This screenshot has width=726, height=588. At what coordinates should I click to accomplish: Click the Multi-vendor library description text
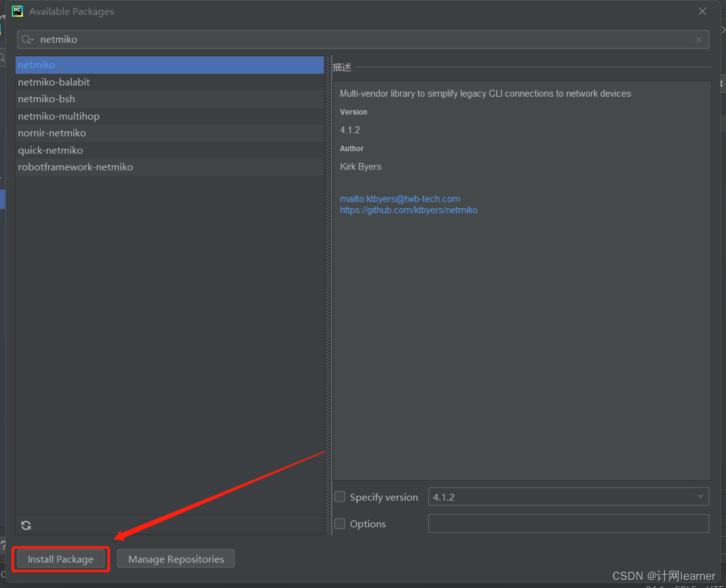coord(485,94)
